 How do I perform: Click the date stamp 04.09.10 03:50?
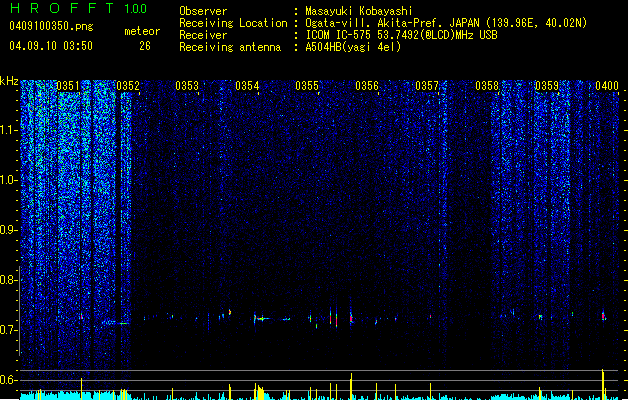tap(51, 46)
